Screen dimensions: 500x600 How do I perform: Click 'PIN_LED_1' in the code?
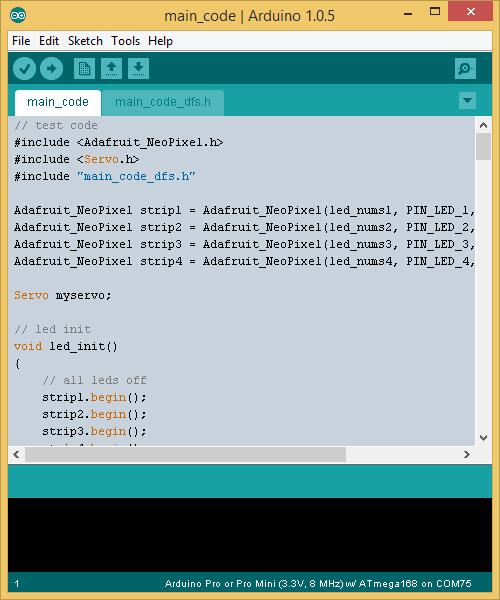(437, 210)
